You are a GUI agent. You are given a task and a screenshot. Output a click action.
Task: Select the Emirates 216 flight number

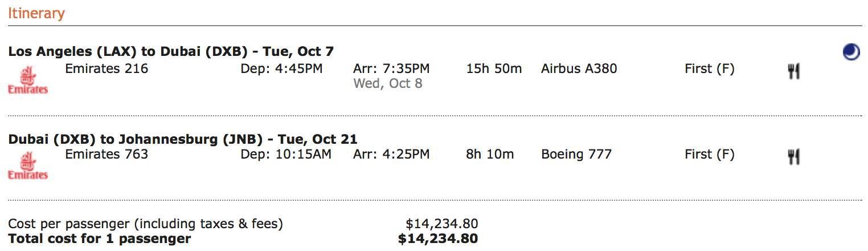coord(107,69)
